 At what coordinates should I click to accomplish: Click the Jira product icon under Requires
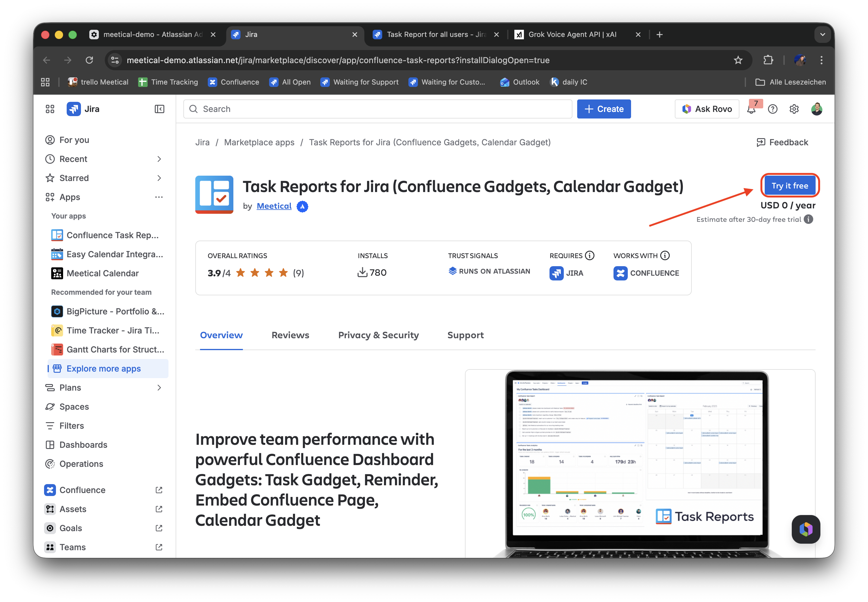[556, 273]
